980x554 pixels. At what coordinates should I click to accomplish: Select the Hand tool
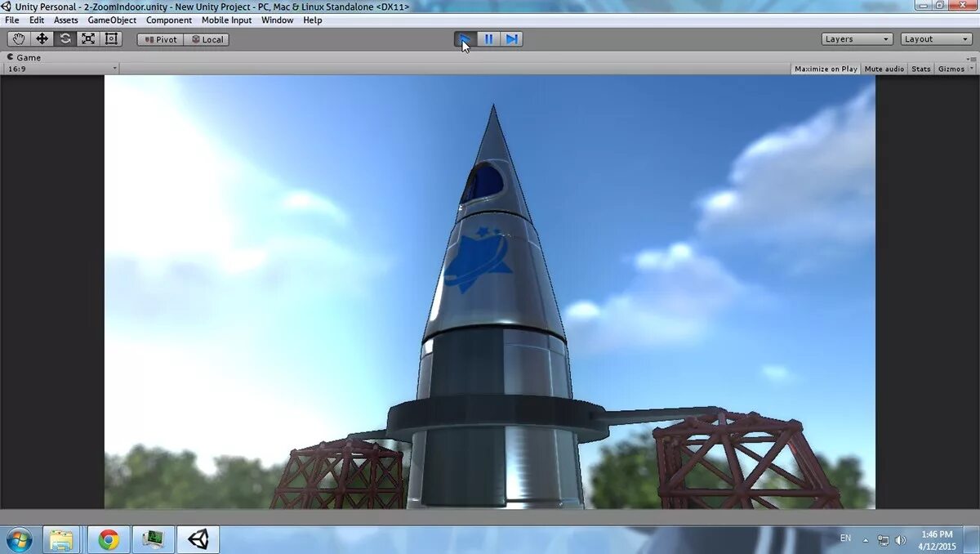[x=18, y=38]
